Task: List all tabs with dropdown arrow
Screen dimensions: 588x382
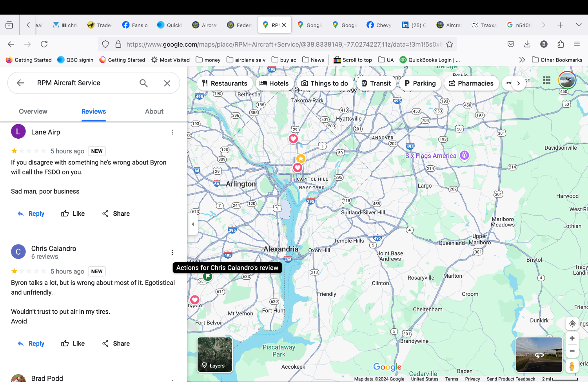Action: click(579, 25)
